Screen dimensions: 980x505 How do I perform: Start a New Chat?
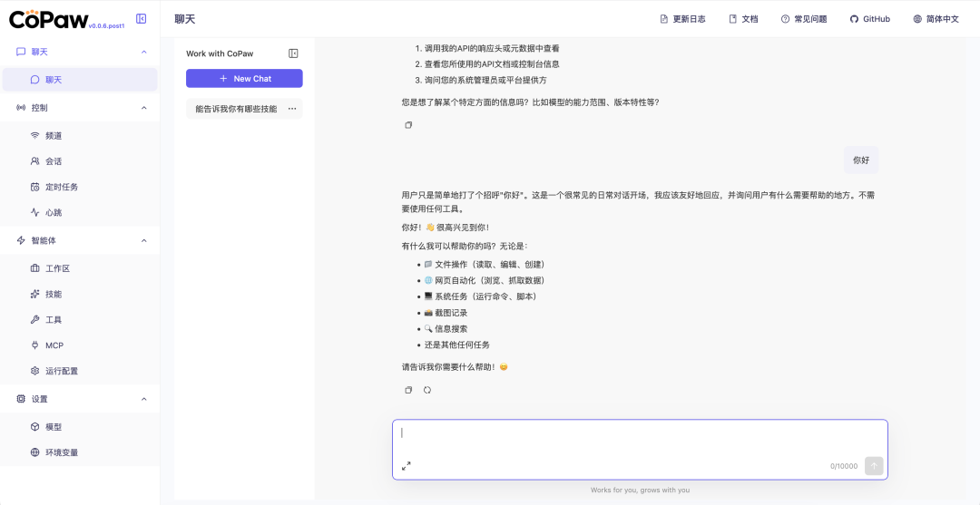(x=244, y=79)
